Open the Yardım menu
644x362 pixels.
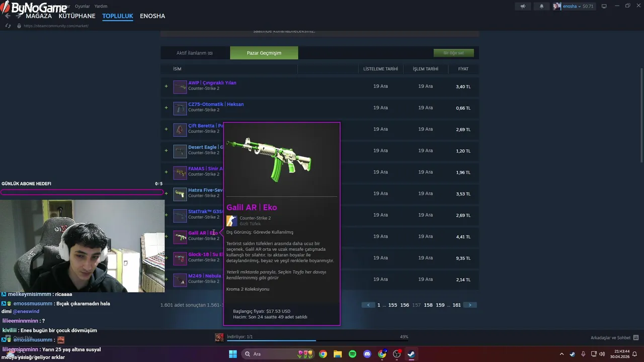point(101,6)
